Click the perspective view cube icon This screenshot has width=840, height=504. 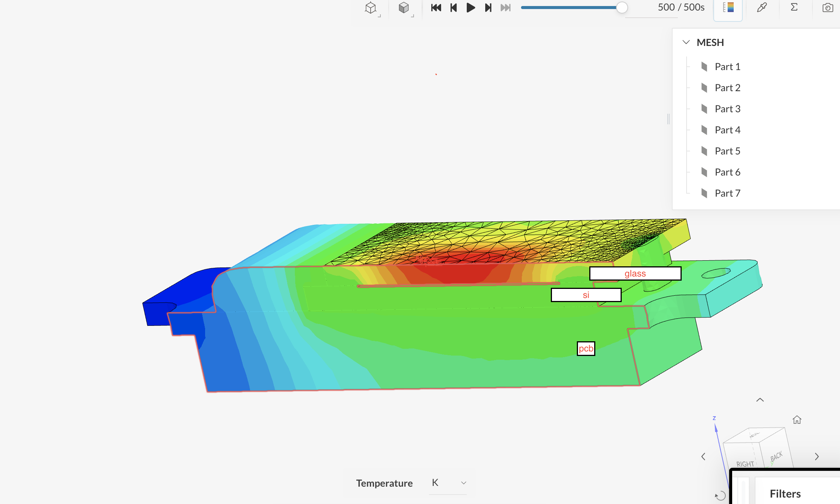point(371,8)
